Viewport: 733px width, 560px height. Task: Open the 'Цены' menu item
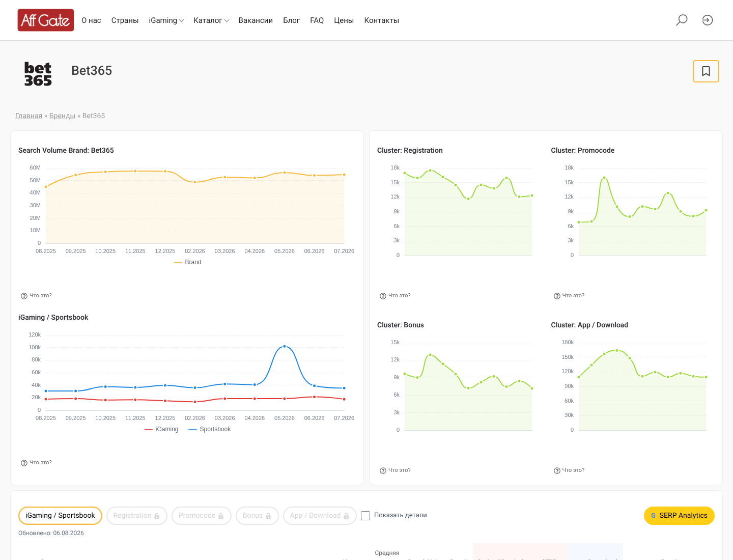(344, 20)
